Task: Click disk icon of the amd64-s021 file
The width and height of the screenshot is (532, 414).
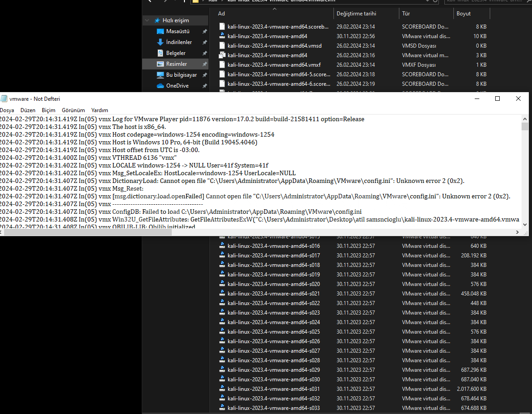Action: click(x=222, y=293)
